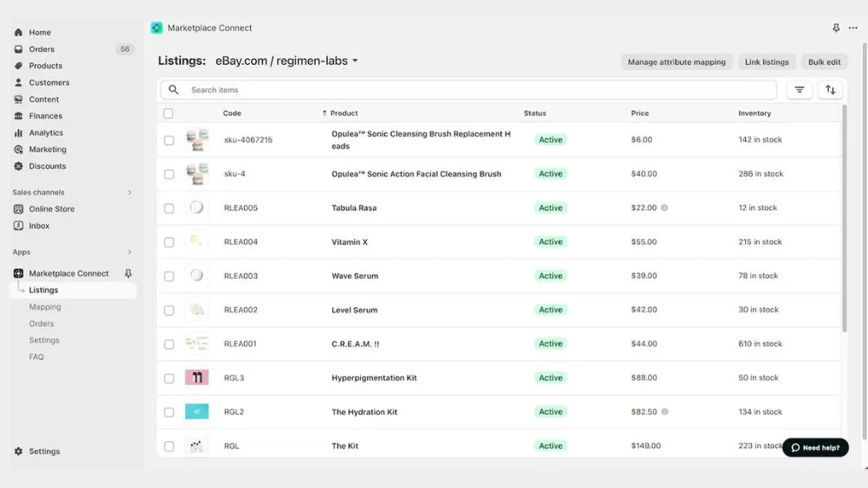Screen dimensions: 868x488
Task: Click the Search items field
Action: click(468, 90)
